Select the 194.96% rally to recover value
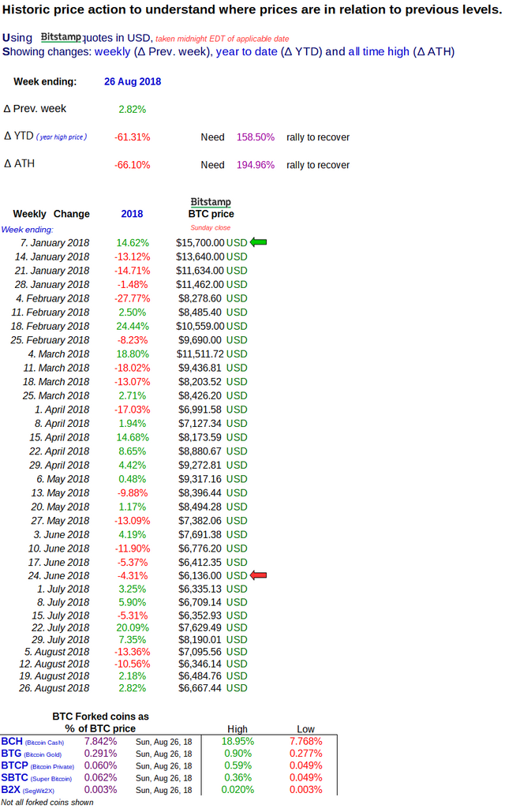This screenshot has width=505, height=812. tap(256, 165)
